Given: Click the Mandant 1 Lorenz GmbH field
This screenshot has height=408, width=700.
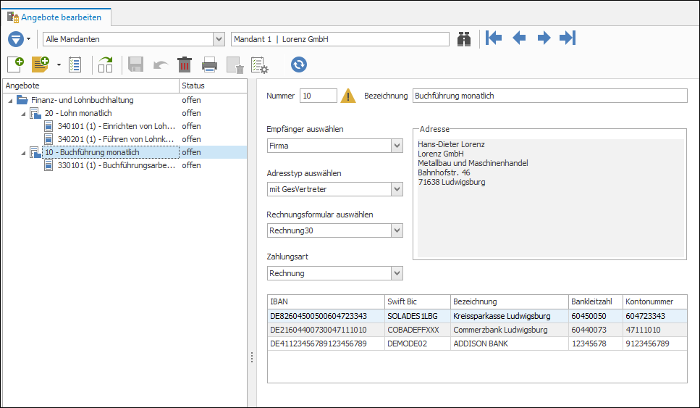Looking at the screenshot, I should coord(340,39).
